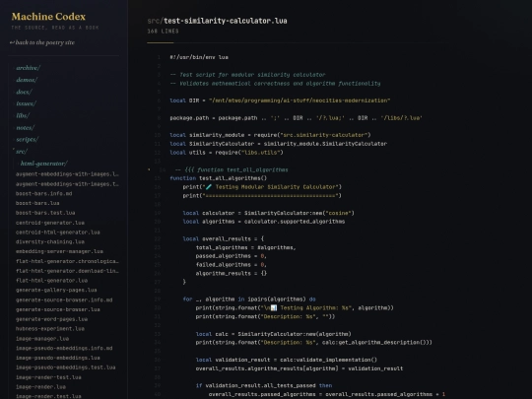This screenshot has width=532, height=399.
Task: Expand the demos/ folder
Action: (x=27, y=80)
